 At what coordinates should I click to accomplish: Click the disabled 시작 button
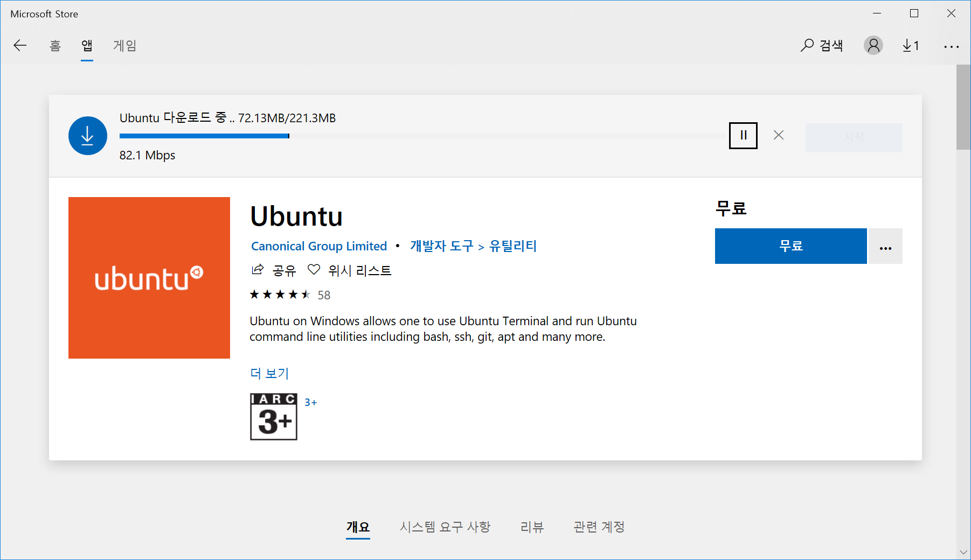point(854,137)
